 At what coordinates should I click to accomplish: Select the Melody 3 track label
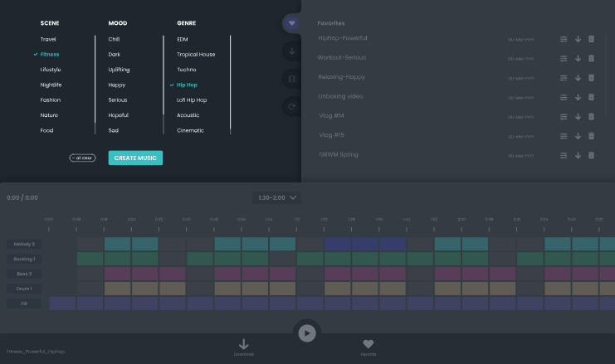(23, 244)
